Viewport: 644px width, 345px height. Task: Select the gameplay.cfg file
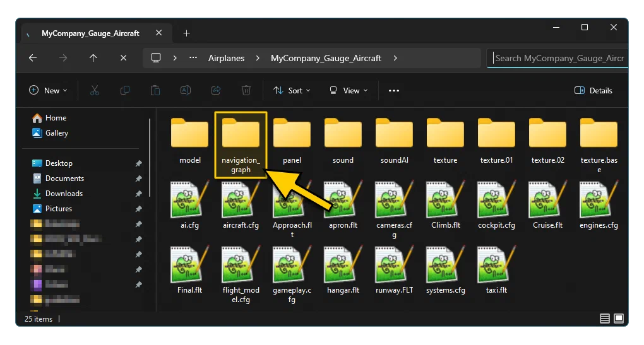[292, 274]
